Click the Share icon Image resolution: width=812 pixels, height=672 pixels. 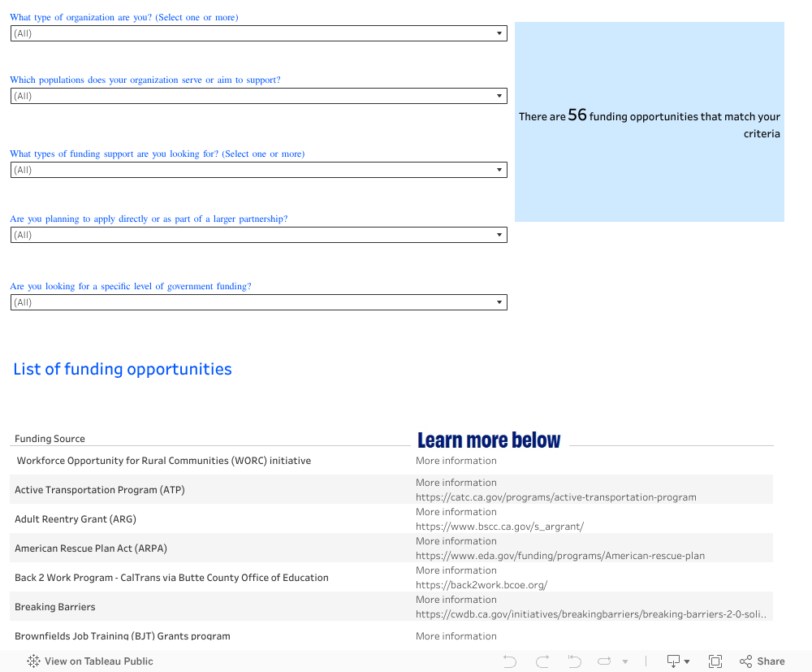(745, 661)
